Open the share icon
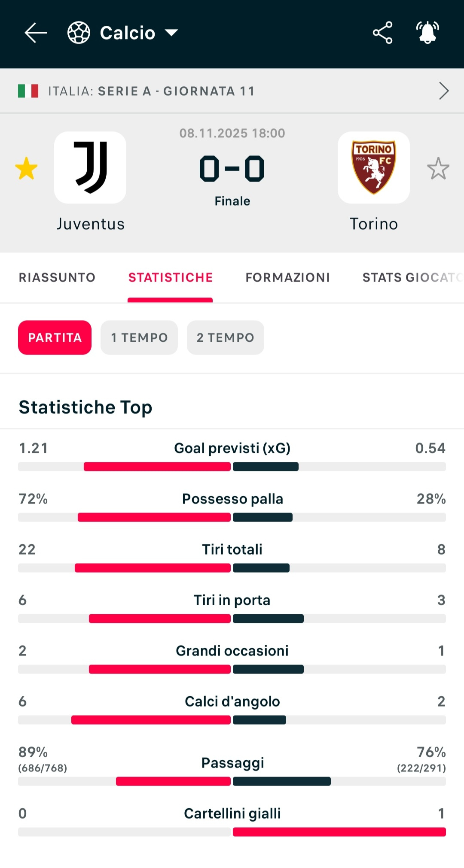Viewport: 464px width, 868px height. point(382,33)
